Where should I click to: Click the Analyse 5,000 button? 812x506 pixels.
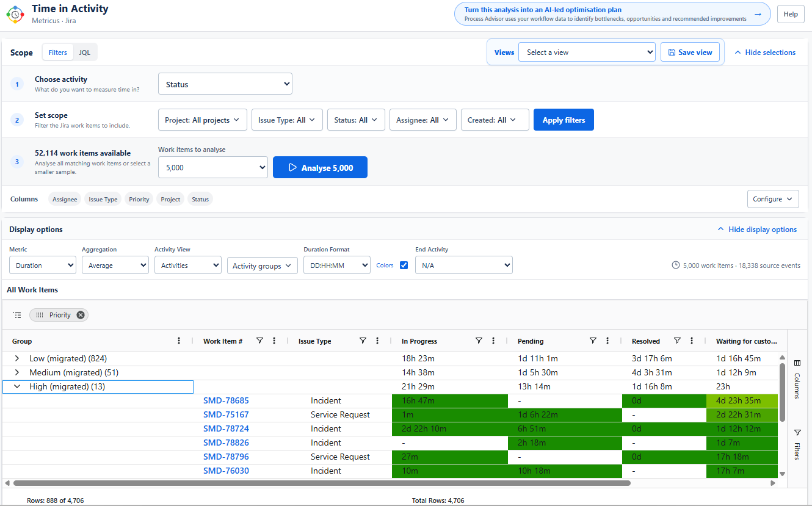320,167
